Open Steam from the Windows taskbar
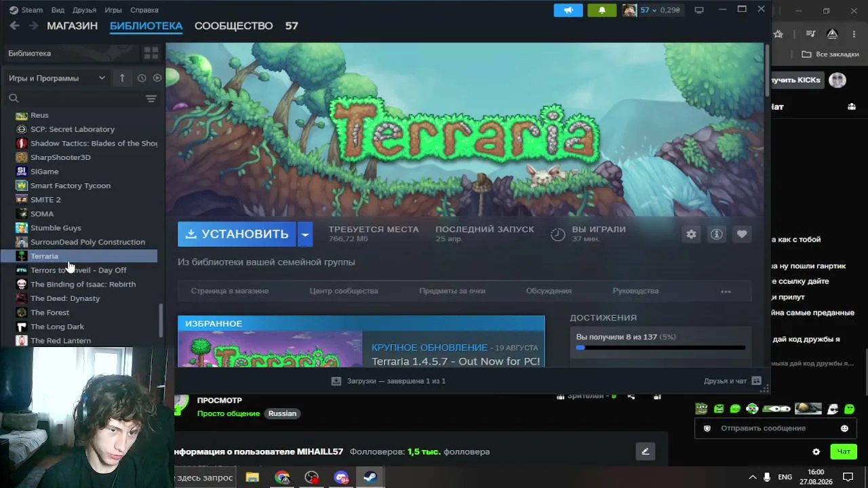Screen dimensions: 868x488 [370, 477]
